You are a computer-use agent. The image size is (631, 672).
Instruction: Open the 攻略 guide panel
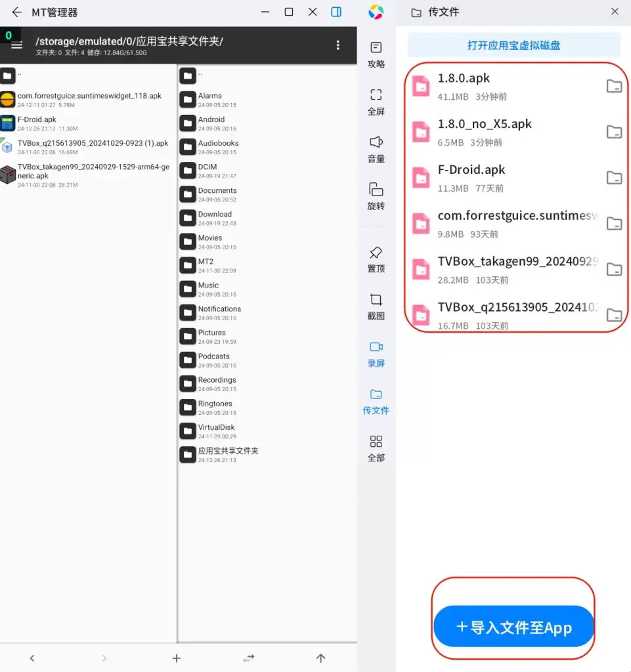pyautogui.click(x=376, y=55)
